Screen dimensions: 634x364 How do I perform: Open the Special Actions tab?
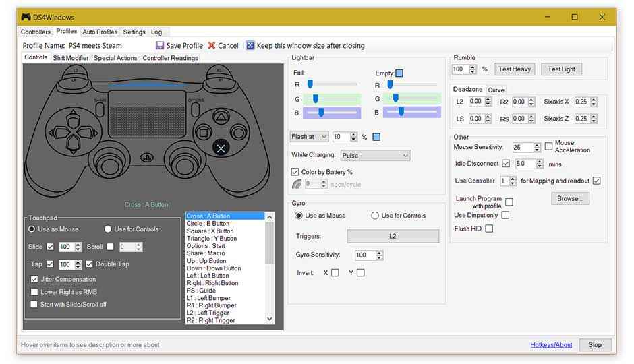click(115, 58)
